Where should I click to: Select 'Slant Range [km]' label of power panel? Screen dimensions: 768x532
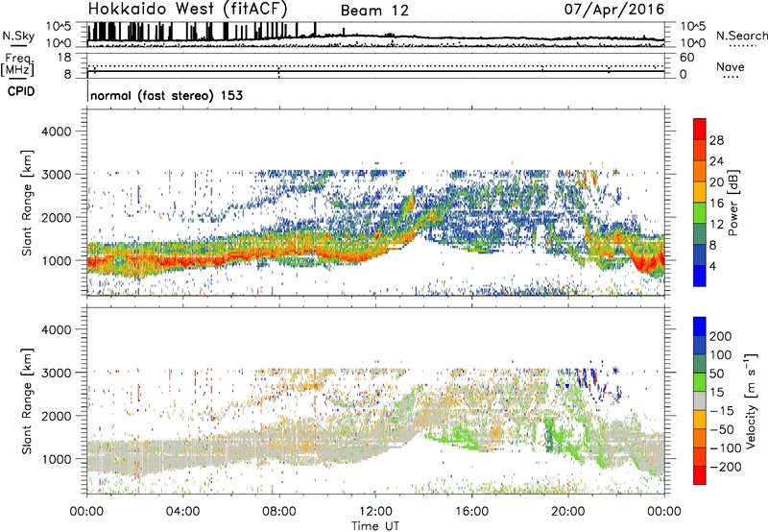pos(27,203)
